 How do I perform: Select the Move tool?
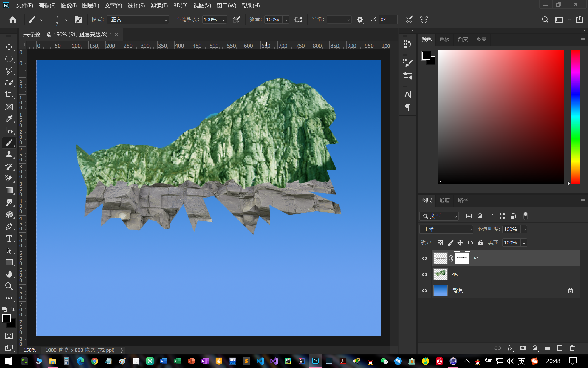[x=9, y=47]
